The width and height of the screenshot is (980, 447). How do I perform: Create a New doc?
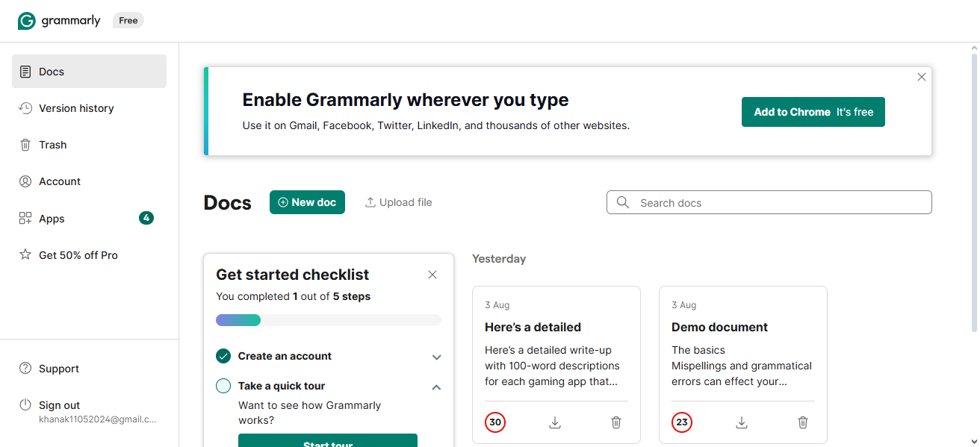[x=307, y=202]
